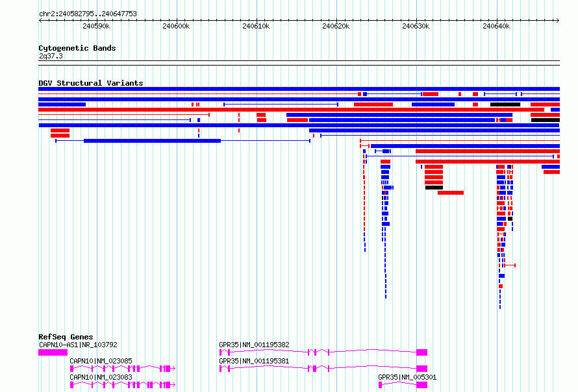Select the CAPN10-AS1 solid magenta gene block
Image resolution: width=578 pixels, height=392 pixels.
tap(53, 352)
